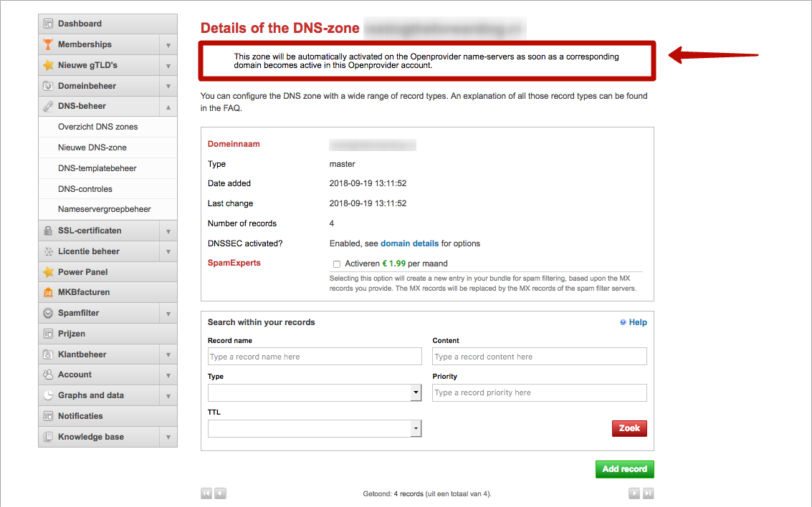Follow the domain details link
Viewport: 812px width, 507px height.
(410, 243)
